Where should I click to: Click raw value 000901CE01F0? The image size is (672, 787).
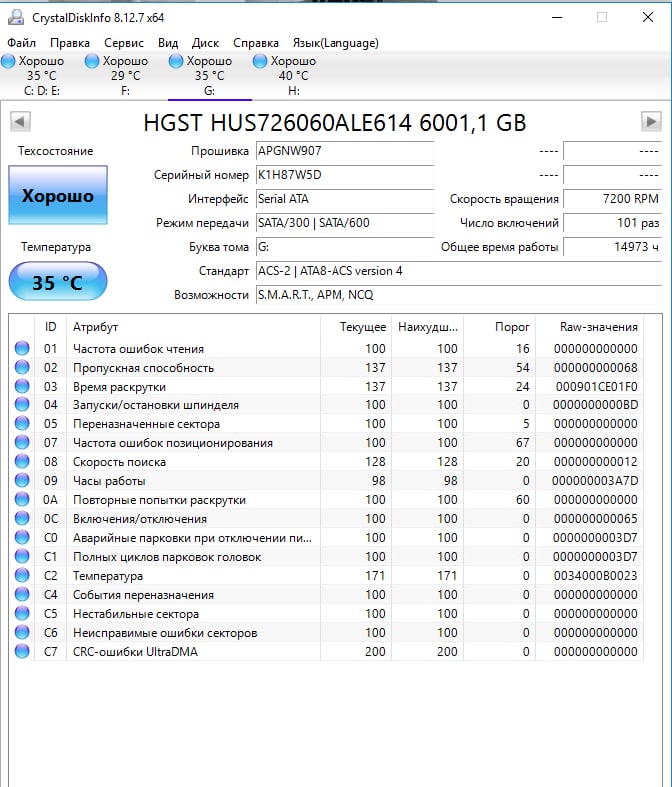click(x=596, y=386)
